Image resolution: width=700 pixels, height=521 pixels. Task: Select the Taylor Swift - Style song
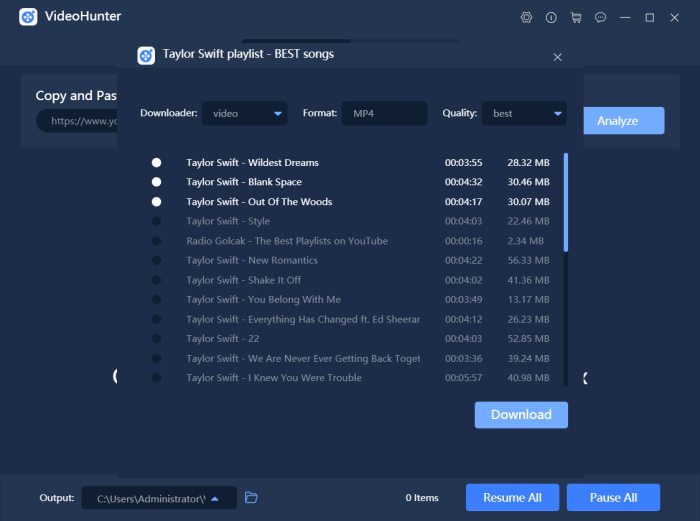(x=156, y=221)
